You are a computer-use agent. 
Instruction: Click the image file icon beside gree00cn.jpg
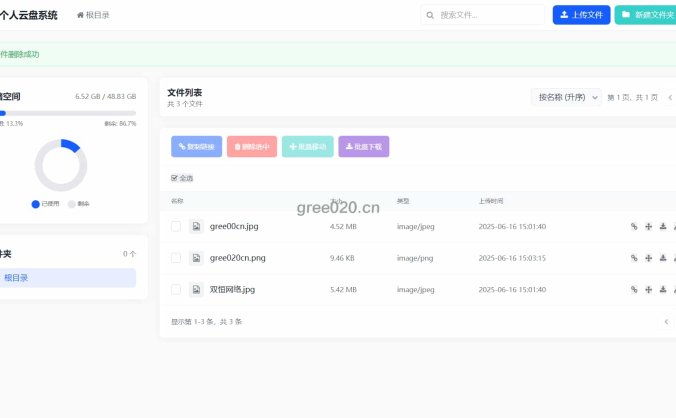(196, 226)
